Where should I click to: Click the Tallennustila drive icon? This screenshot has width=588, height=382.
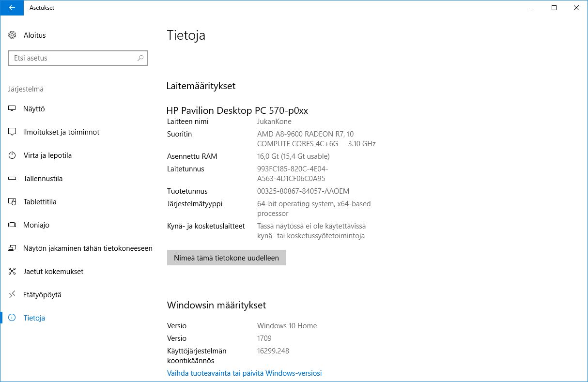pos(13,179)
